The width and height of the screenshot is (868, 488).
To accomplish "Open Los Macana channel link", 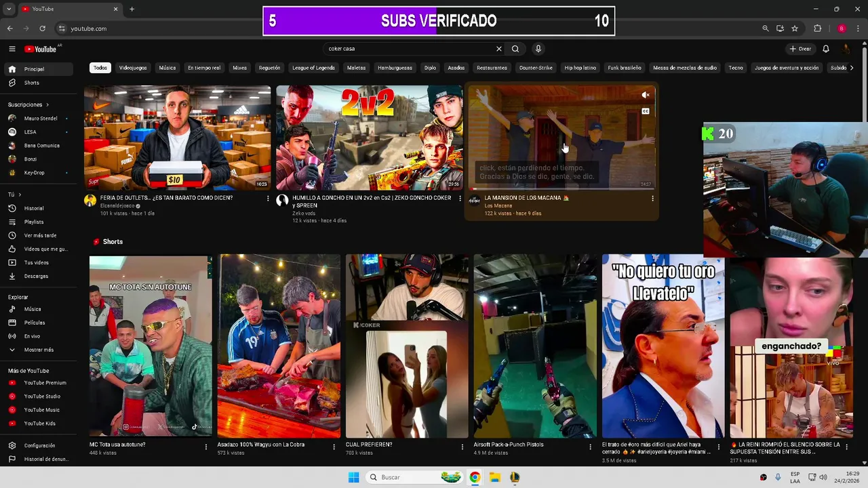I will click(498, 205).
